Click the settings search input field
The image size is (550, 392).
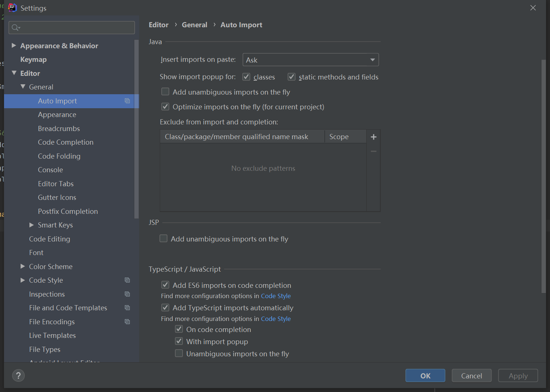point(72,28)
